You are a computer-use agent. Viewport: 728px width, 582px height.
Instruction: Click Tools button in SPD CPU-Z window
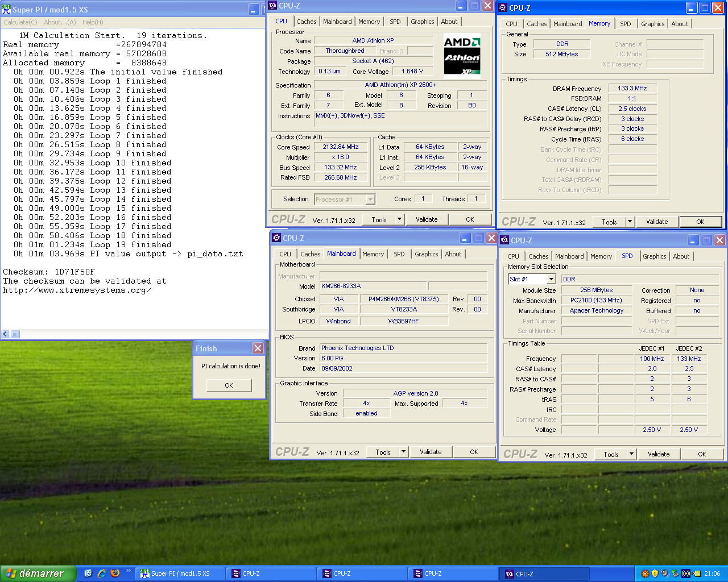611,454
